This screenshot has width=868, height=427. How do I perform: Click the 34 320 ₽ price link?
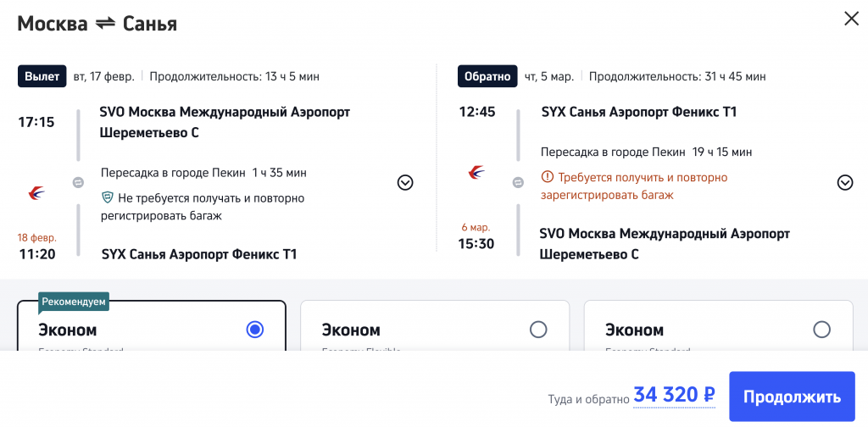pyautogui.click(x=675, y=395)
